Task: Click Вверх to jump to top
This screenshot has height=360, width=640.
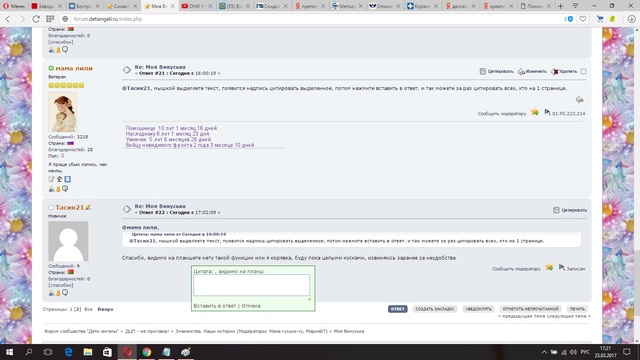Action: click(x=105, y=309)
